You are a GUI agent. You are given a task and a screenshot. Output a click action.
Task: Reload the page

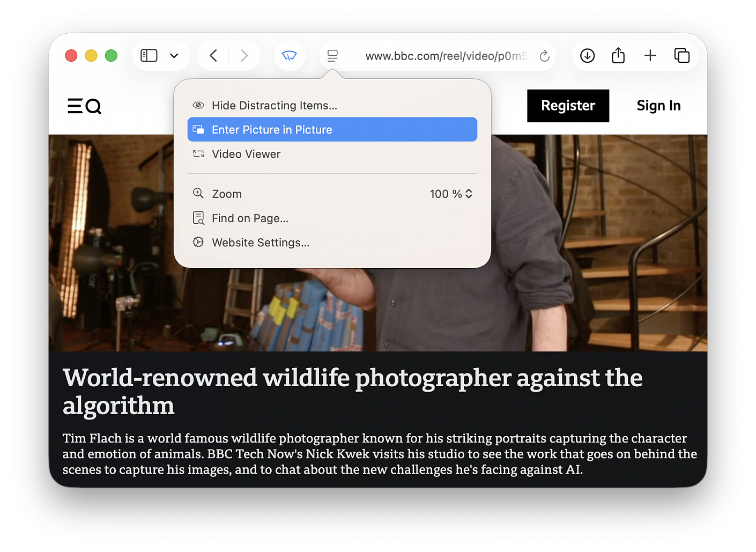[544, 56]
